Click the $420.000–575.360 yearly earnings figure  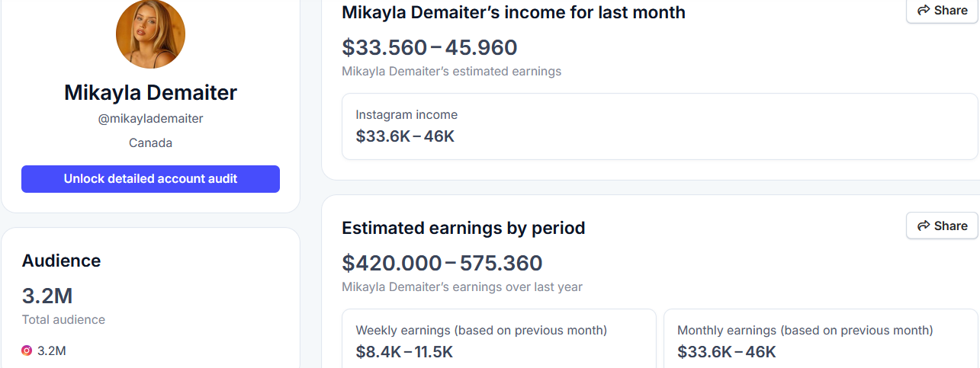(442, 264)
